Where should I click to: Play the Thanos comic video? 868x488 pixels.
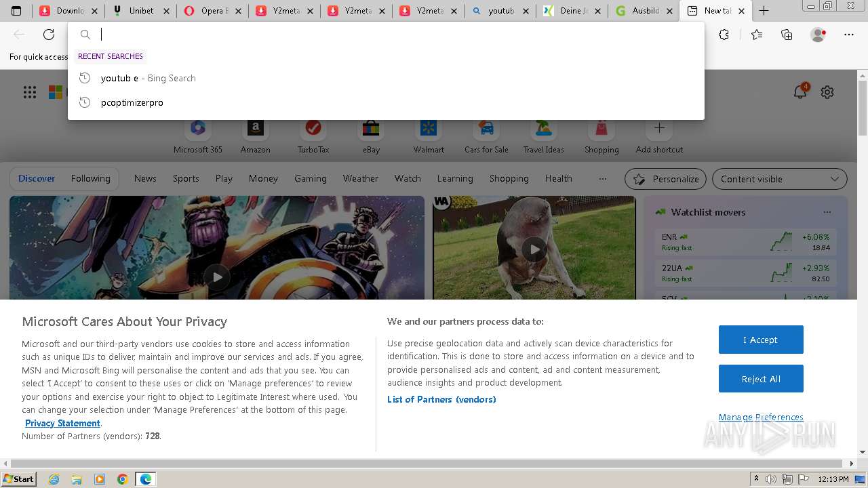[217, 277]
